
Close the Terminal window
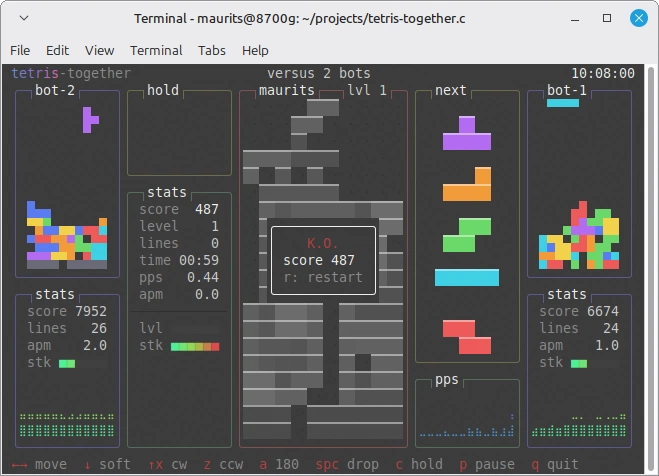(x=639, y=18)
